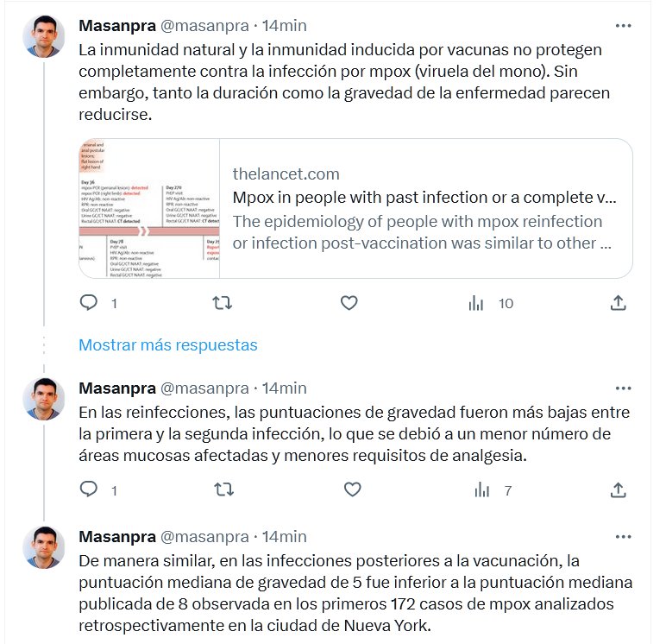Like the tweet about puntuaciones de gravedad
This screenshot has width=666, height=644.
pos(353,489)
